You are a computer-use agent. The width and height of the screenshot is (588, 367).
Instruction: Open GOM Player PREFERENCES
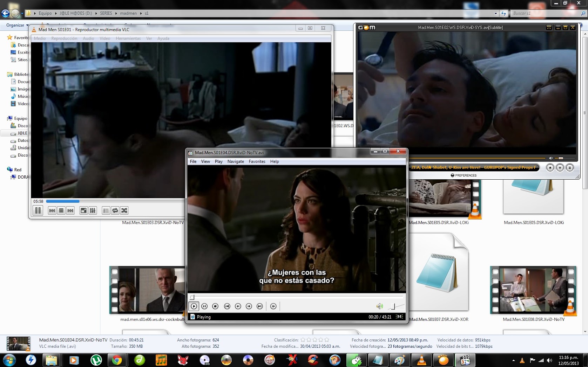pos(464,175)
